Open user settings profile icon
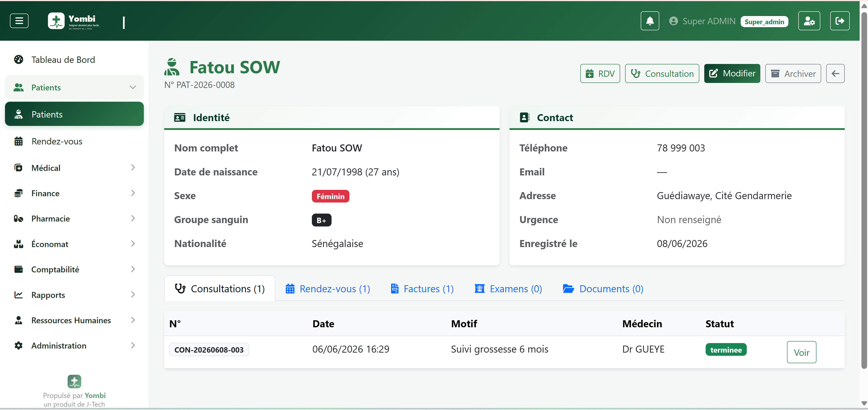 tap(809, 21)
